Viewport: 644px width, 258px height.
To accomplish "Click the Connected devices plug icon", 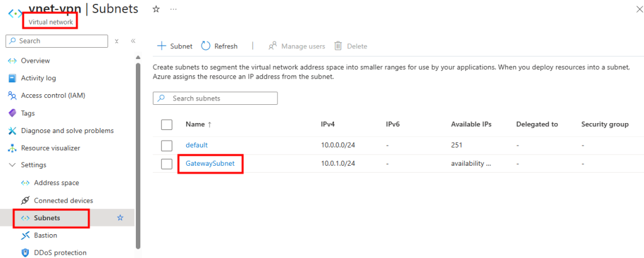I will click(x=25, y=201).
